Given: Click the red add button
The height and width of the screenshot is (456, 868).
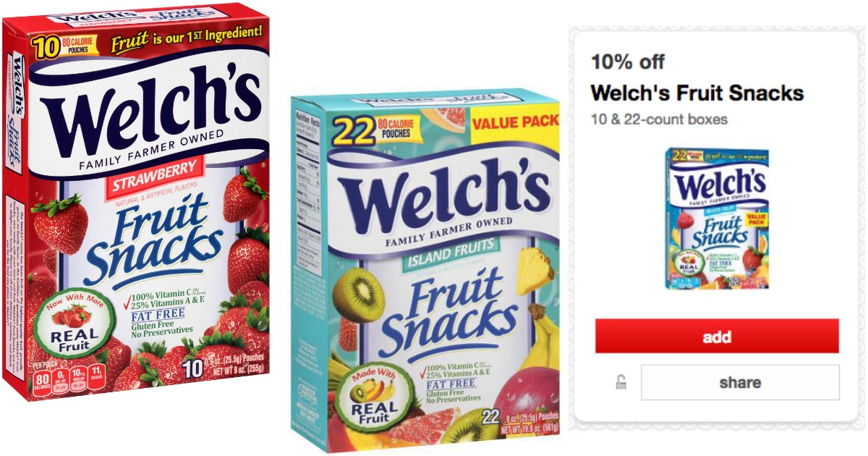Looking at the screenshot, I should point(717,337).
